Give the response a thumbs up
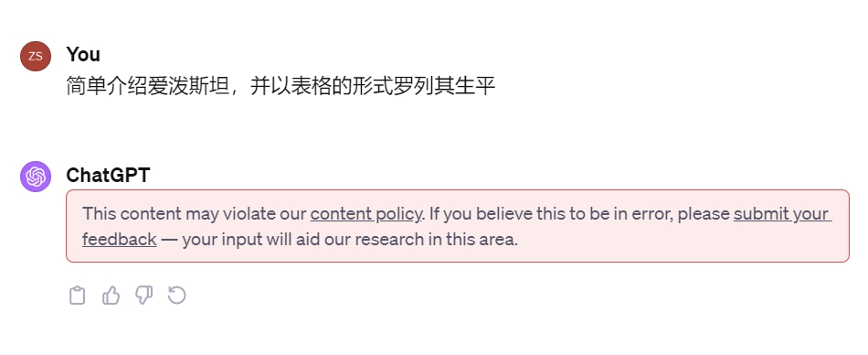The width and height of the screenshot is (868, 355). pyautogui.click(x=111, y=296)
